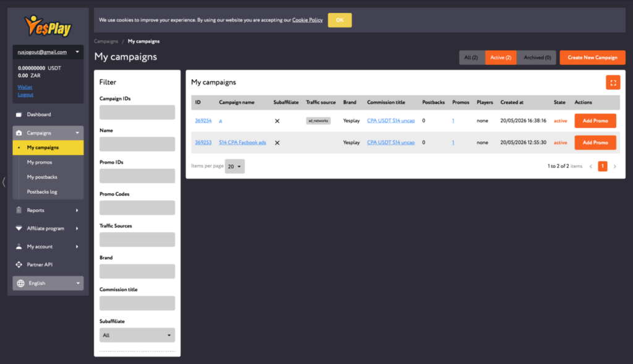This screenshot has width=633, height=364.
Task: Open account email dropdown
Action: [48, 52]
